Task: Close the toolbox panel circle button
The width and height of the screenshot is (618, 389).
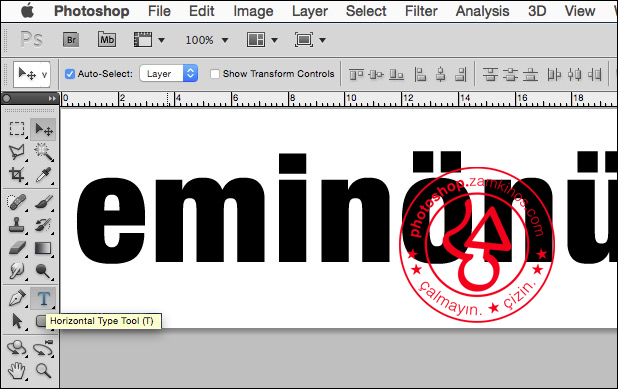Action: click(7, 99)
